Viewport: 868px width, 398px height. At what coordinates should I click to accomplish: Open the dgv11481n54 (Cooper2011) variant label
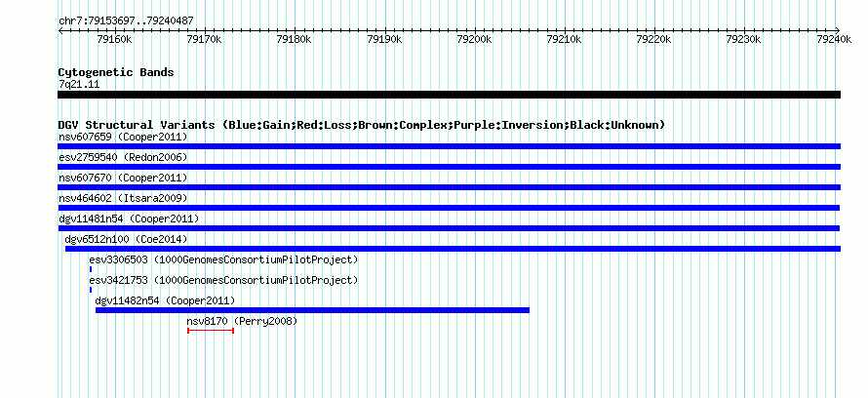click(x=129, y=219)
